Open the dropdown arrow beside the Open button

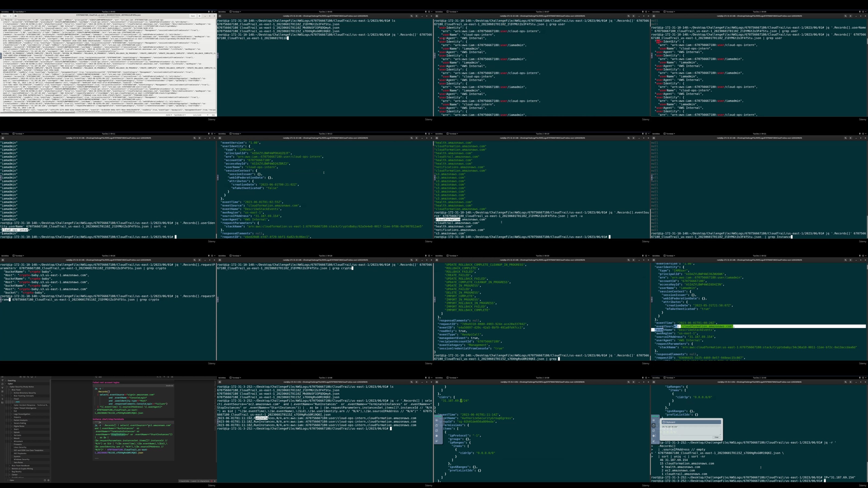click(x=11, y=16)
